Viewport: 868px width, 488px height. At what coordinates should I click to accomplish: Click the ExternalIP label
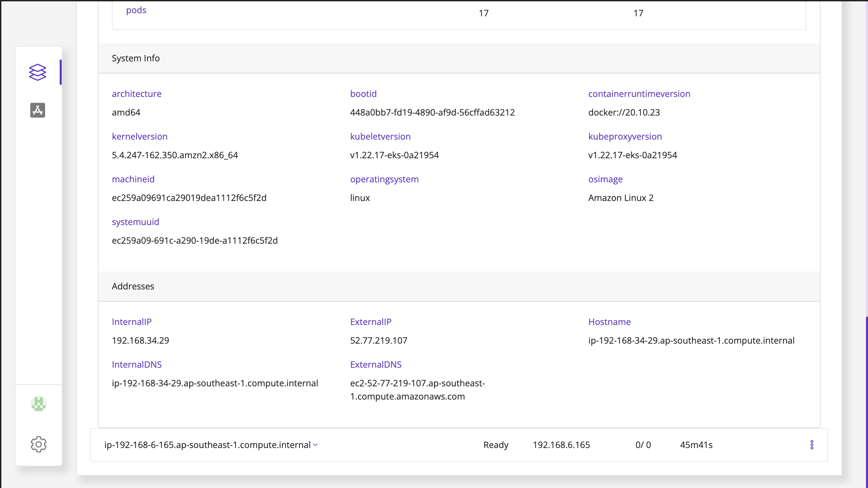(371, 322)
